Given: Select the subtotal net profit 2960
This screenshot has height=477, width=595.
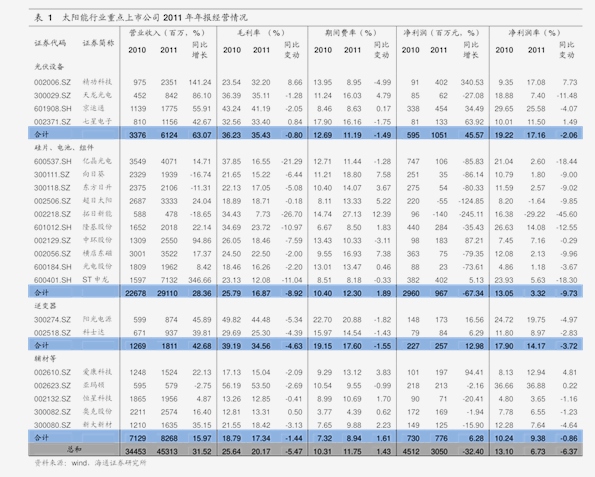Looking at the screenshot, I should (x=411, y=293).
